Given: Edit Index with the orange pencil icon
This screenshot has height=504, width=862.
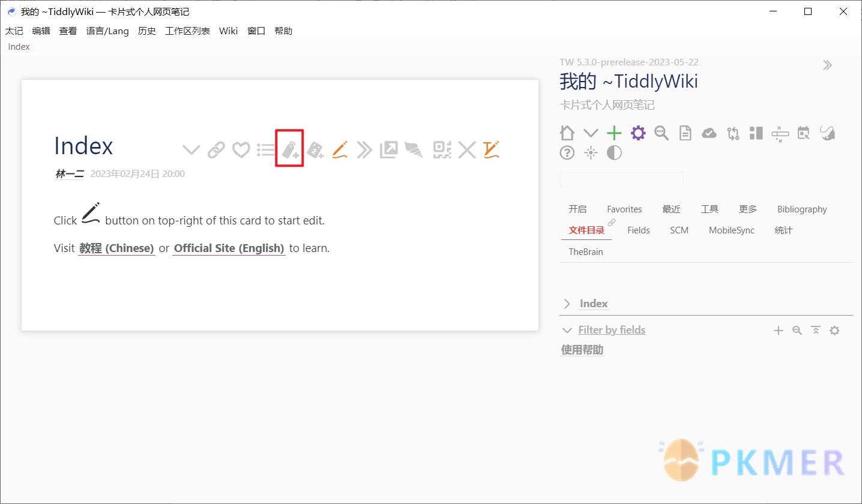Looking at the screenshot, I should (340, 149).
